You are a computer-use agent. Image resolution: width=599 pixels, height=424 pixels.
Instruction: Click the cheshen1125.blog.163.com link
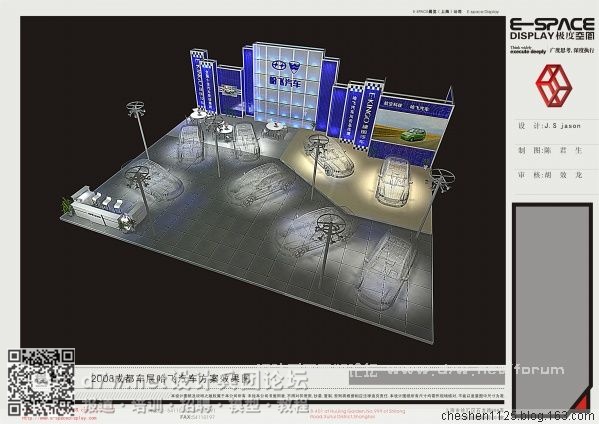(x=518, y=416)
